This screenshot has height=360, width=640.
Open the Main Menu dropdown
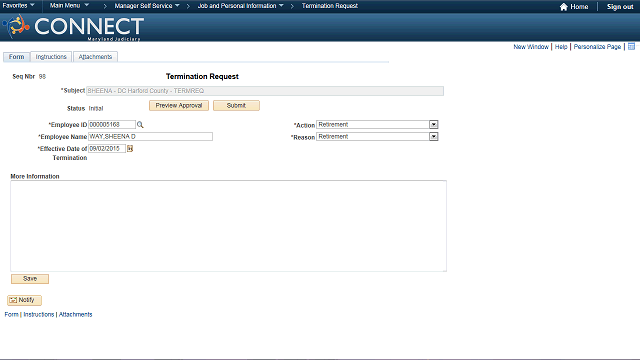point(69,6)
